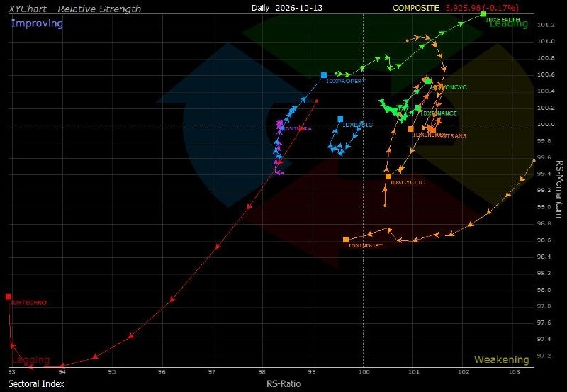This screenshot has height=392, width=567.
Task: Select the IDXINDUST orange square marker
Action: coord(346,240)
